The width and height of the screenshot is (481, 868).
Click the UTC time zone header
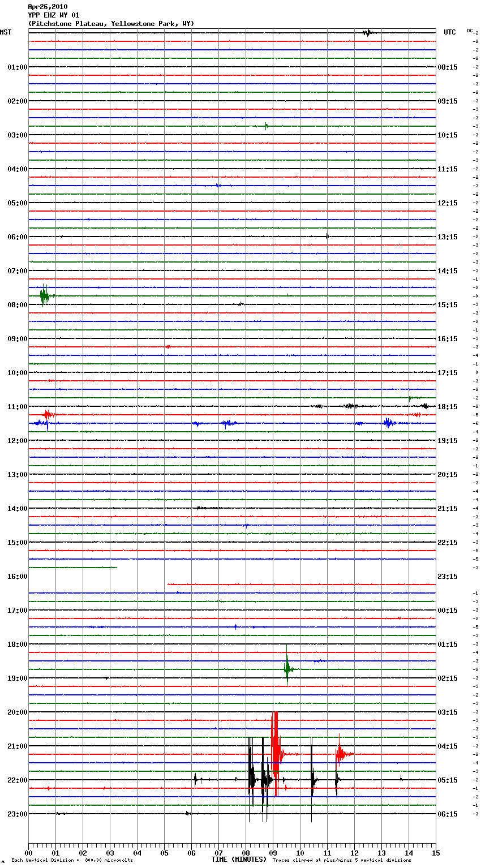450,32
